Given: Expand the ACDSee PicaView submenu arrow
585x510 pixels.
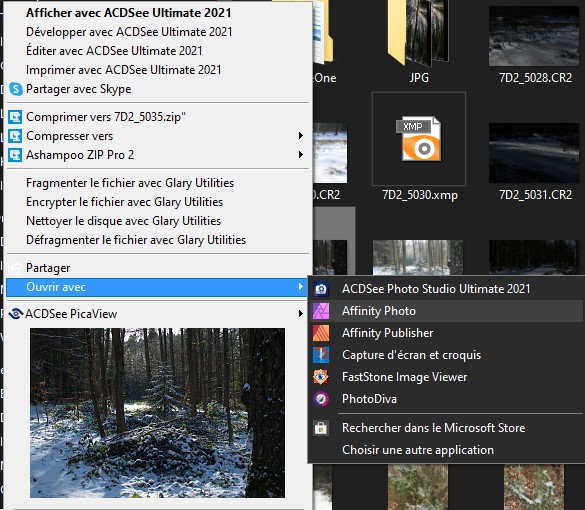Looking at the screenshot, I should tap(301, 314).
